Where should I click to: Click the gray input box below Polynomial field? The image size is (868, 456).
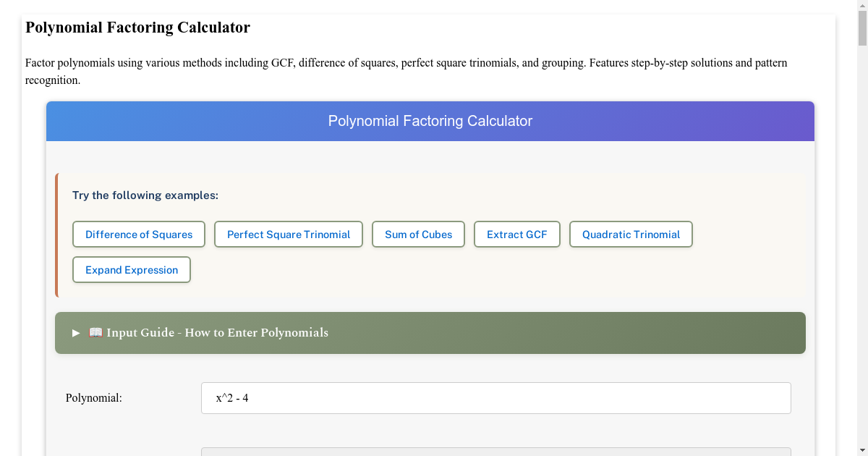(x=495, y=453)
